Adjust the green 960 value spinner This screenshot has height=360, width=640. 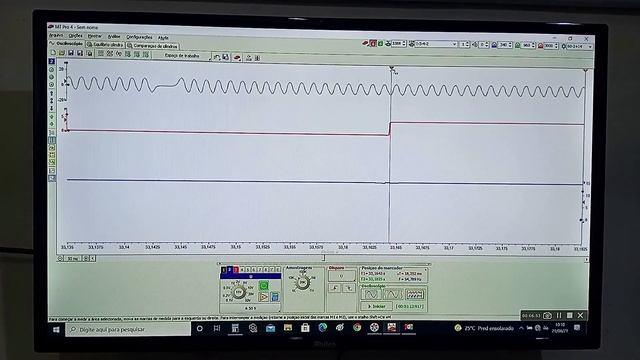[x=528, y=45]
